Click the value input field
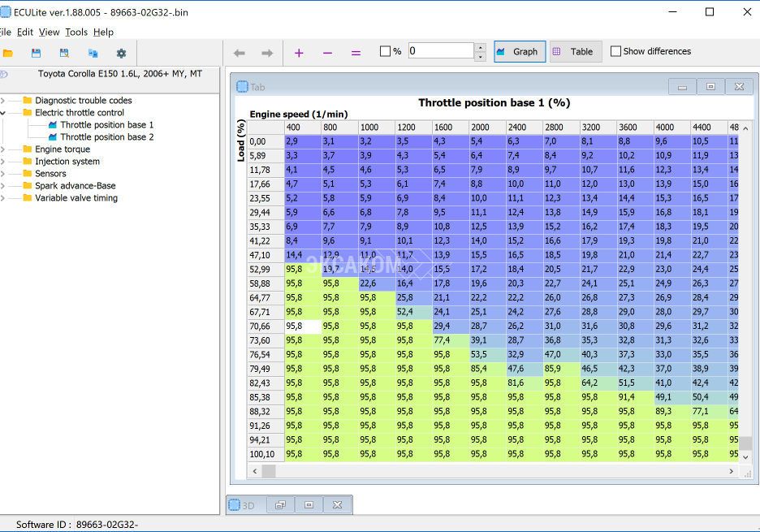Image resolution: width=760 pixels, height=532 pixels. (440, 51)
